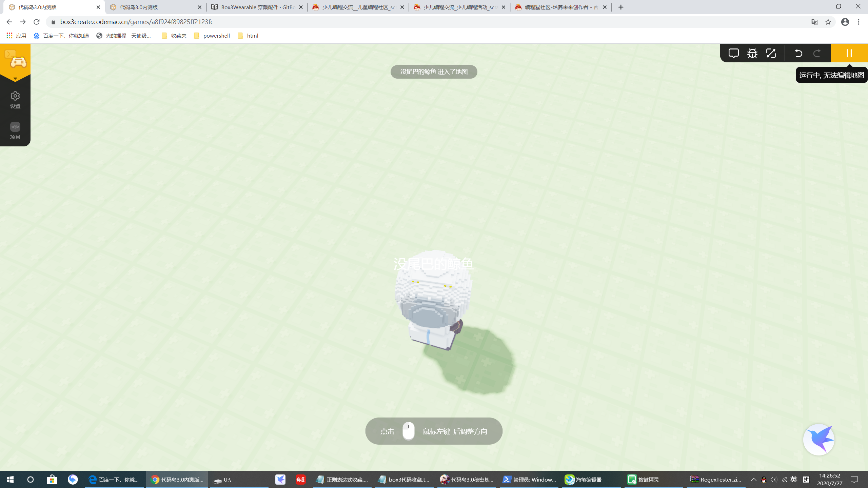Translate this page icon
868x488 pixels.
click(814, 22)
